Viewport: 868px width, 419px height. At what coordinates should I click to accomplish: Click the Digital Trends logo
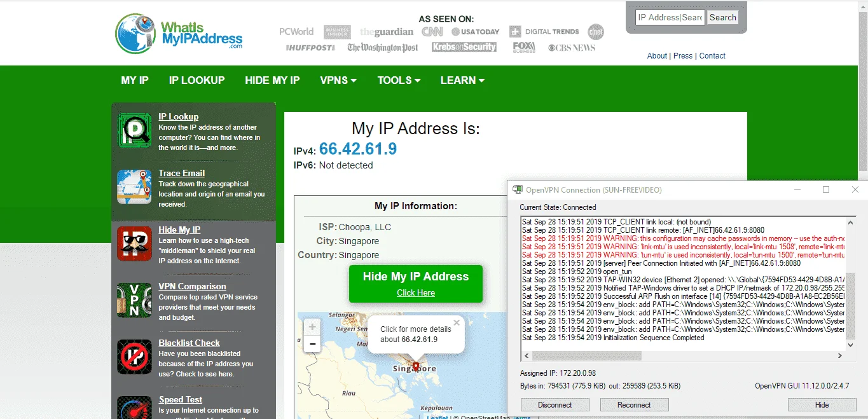click(x=544, y=31)
